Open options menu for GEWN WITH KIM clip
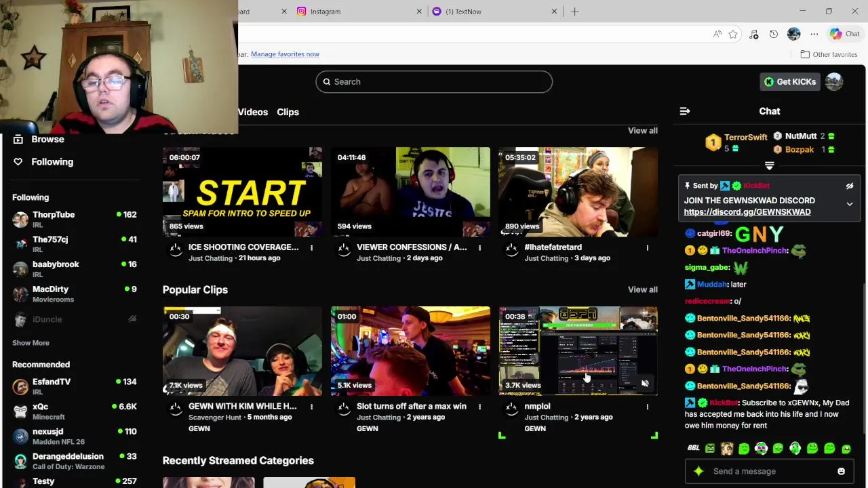This screenshot has width=868, height=488. coord(311,407)
